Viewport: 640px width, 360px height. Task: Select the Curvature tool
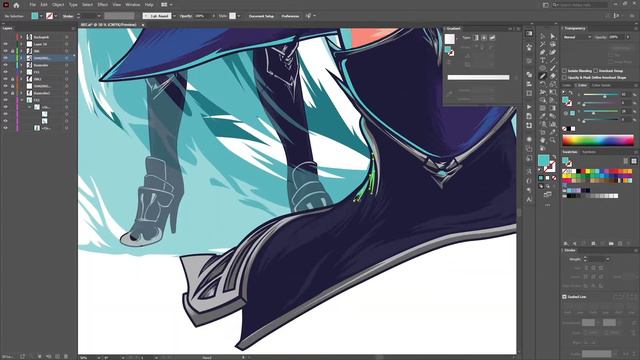(x=553, y=52)
